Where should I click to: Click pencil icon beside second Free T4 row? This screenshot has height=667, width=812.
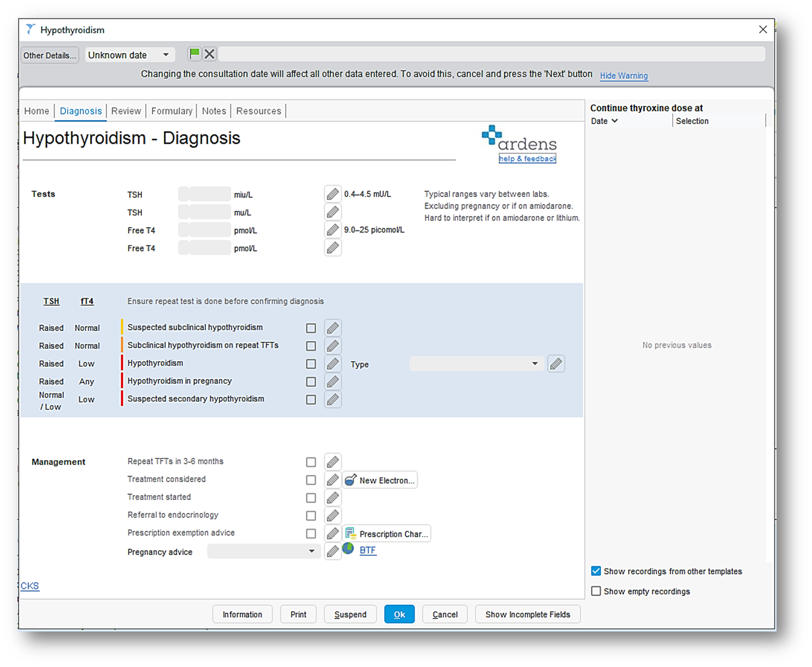(x=333, y=248)
